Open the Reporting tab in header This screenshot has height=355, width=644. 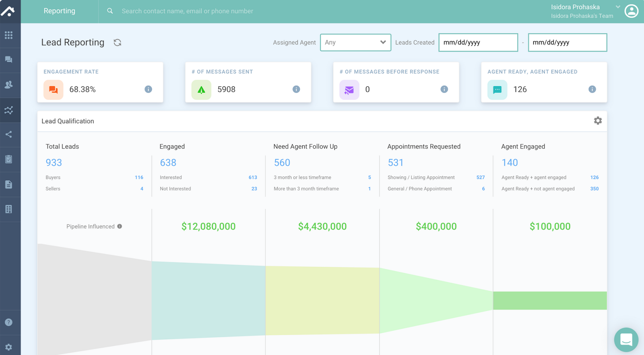(59, 11)
